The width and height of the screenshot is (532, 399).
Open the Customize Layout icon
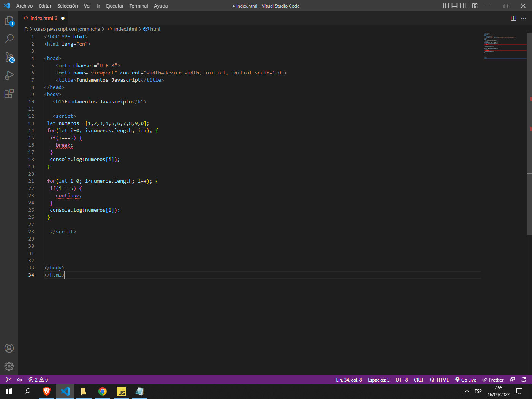475,6
